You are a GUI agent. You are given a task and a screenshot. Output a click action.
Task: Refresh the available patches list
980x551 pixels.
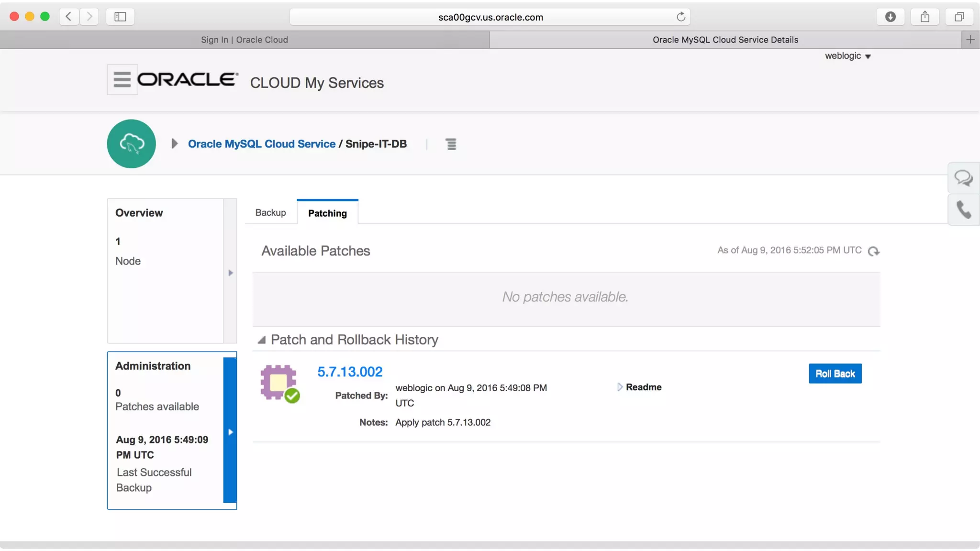click(874, 251)
